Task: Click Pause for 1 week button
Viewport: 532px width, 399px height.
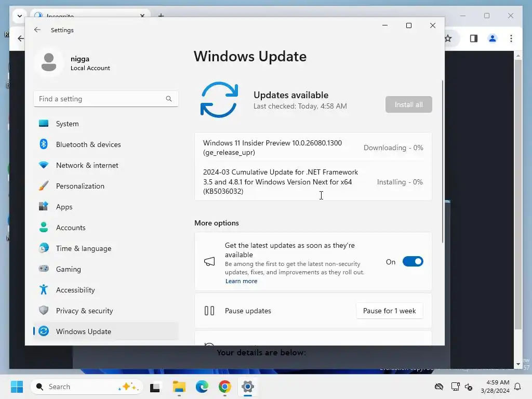Action: [390, 311]
